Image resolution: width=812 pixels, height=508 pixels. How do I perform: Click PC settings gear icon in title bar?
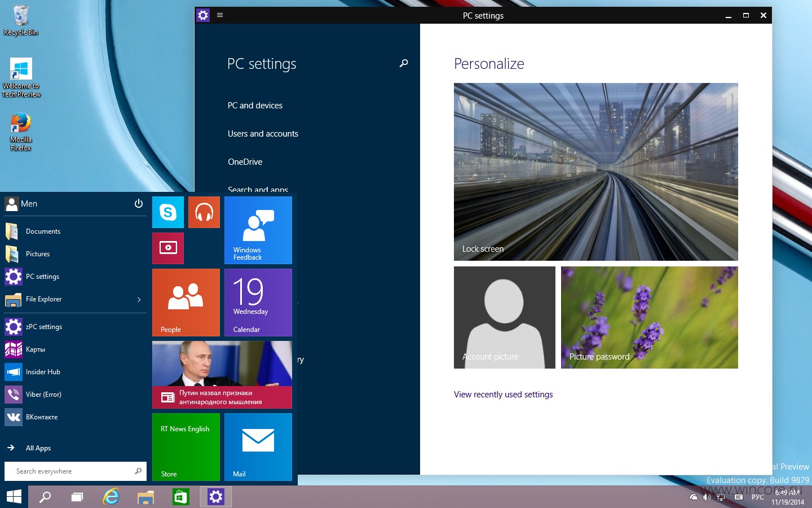(203, 15)
